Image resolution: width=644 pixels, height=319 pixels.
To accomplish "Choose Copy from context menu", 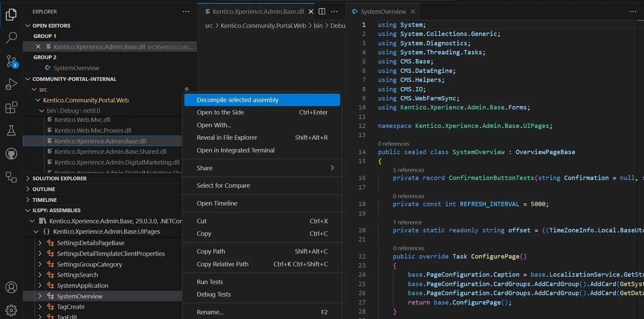I will pos(262,233).
